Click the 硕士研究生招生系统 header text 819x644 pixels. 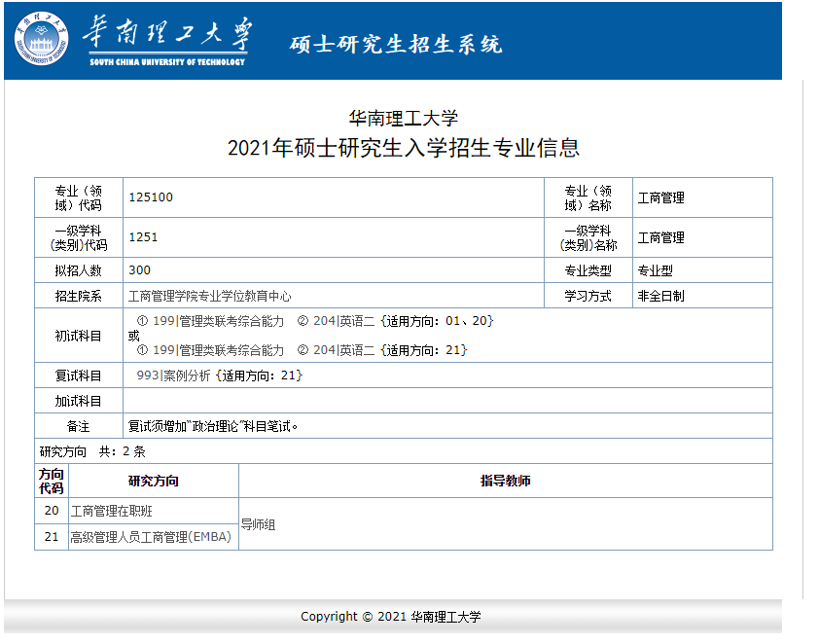(x=396, y=45)
